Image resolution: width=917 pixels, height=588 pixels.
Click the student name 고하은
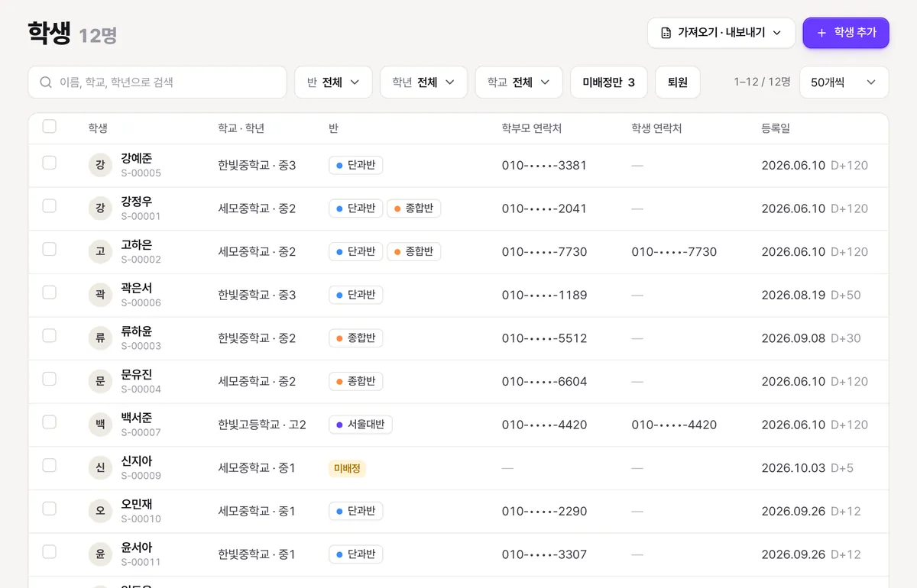tap(137, 244)
